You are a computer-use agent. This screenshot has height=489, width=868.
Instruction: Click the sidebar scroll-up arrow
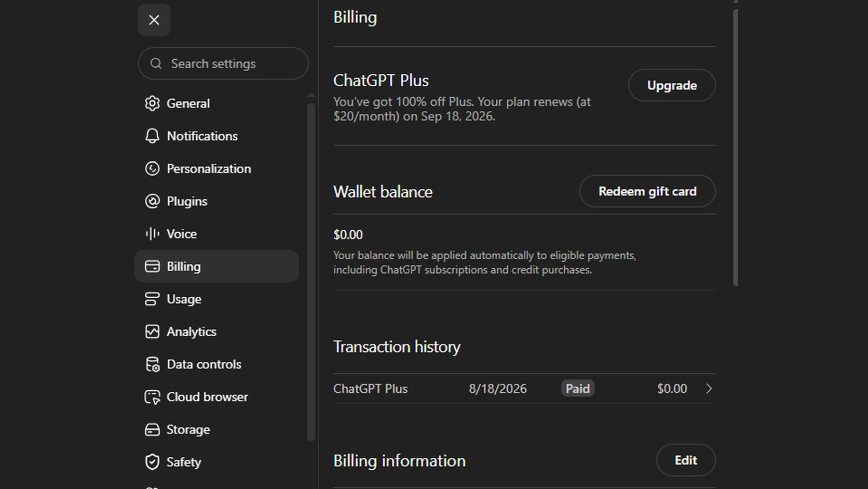pos(311,95)
